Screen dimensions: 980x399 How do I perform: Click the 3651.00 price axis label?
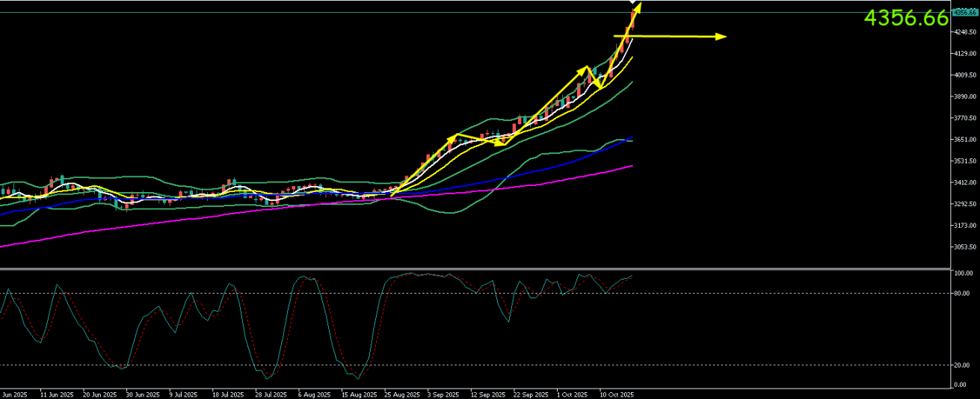pyautogui.click(x=966, y=140)
